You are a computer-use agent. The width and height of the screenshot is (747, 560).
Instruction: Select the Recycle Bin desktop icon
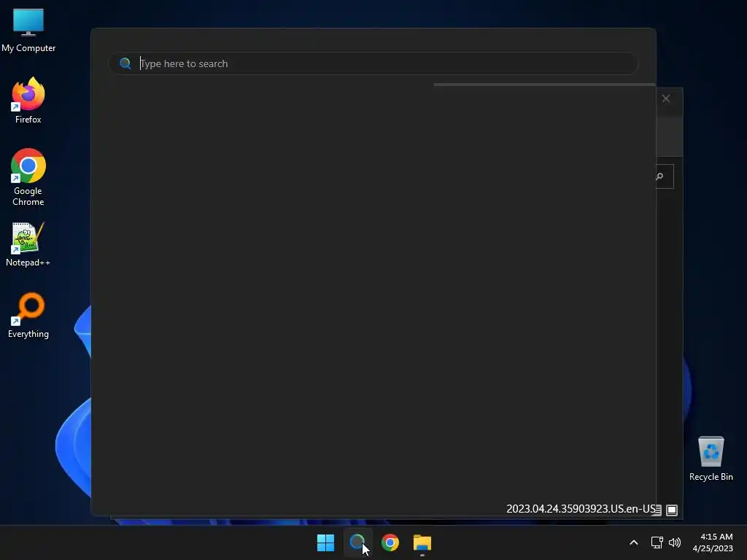click(x=711, y=459)
